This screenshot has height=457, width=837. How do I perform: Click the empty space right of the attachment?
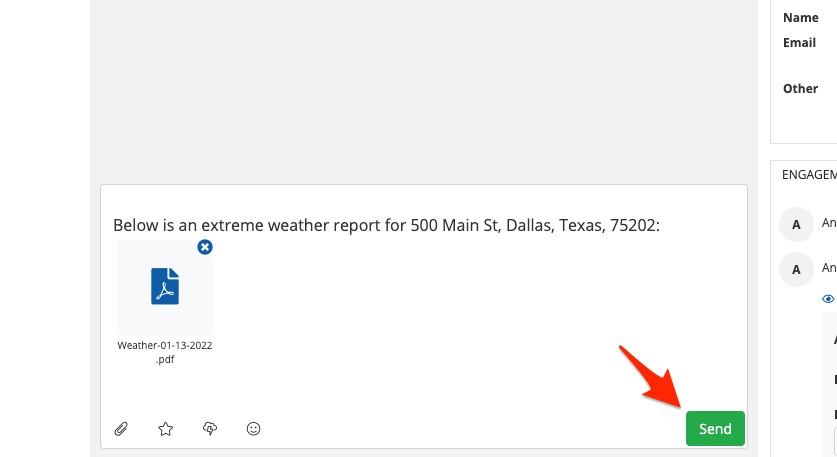tap(450, 300)
